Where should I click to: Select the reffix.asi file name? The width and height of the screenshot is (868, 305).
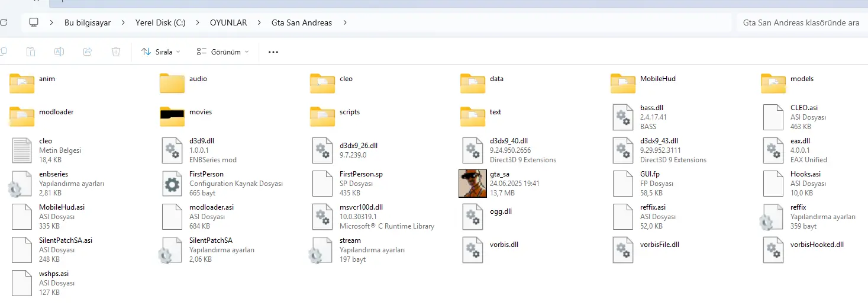point(653,207)
